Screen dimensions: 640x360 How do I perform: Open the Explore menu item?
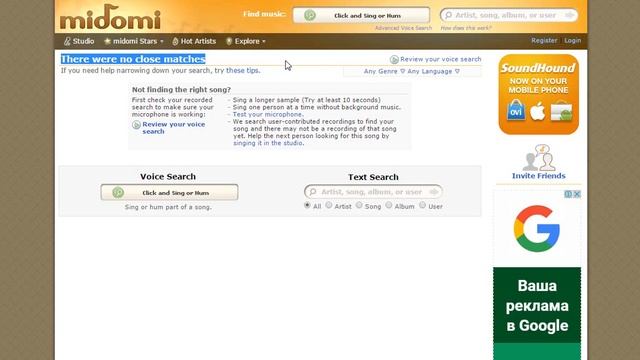(246, 41)
